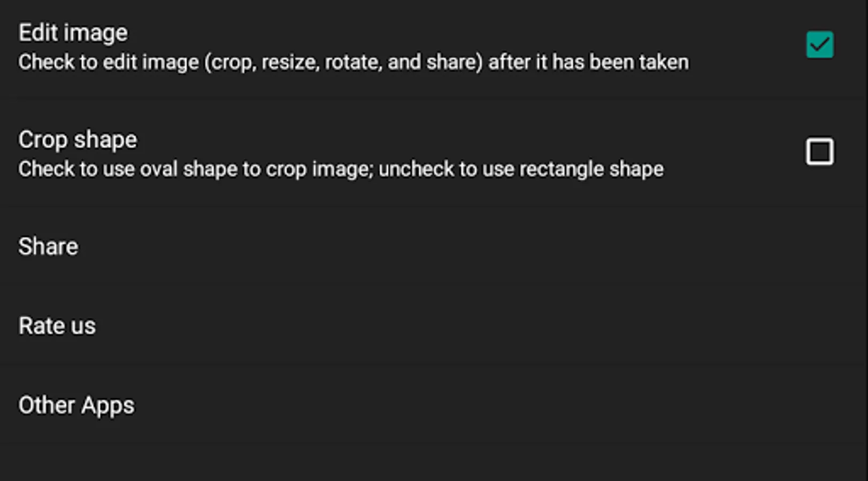
Task: Click 'uncheck to use rectangle shape' text
Action: [x=521, y=169]
